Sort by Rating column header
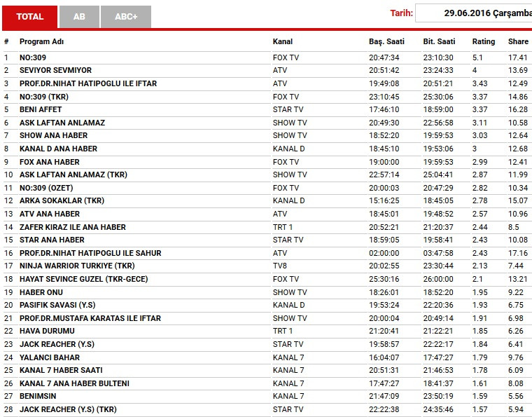The image size is (532, 417). click(484, 42)
